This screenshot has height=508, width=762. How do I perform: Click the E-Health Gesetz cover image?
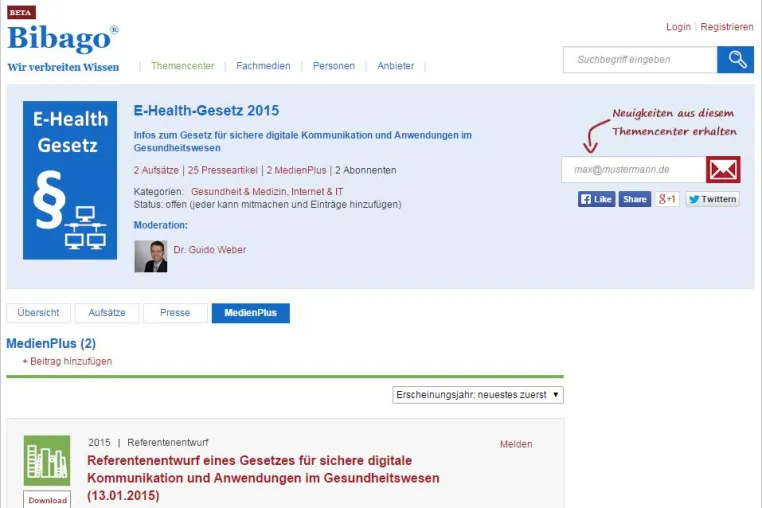[x=70, y=180]
